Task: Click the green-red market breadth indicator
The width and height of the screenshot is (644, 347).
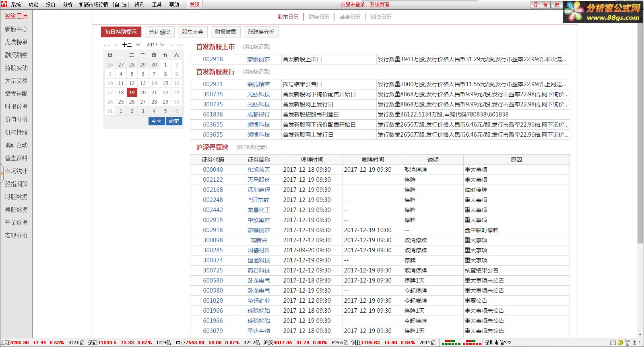Action: coord(461,343)
